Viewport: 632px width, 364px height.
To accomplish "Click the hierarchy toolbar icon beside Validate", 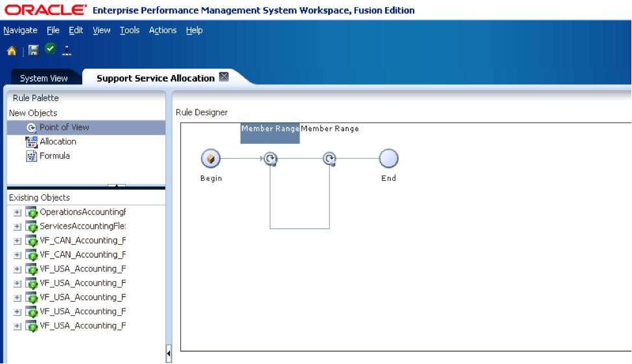I will [x=67, y=51].
